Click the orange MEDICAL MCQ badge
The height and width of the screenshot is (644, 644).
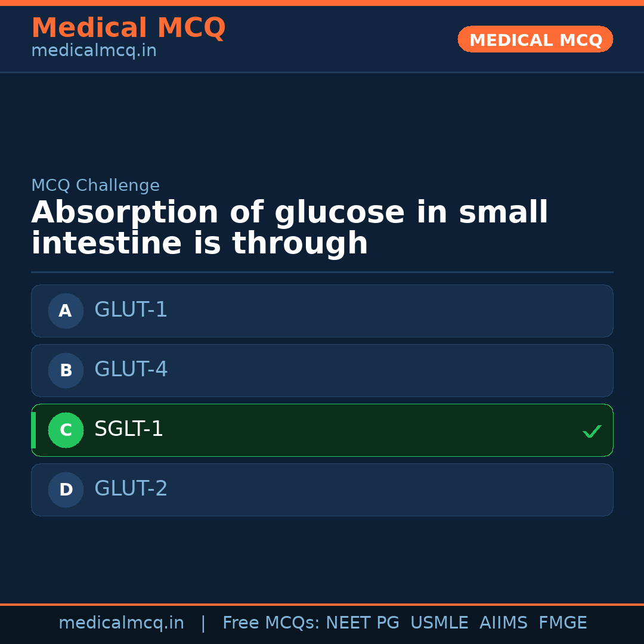tap(535, 39)
